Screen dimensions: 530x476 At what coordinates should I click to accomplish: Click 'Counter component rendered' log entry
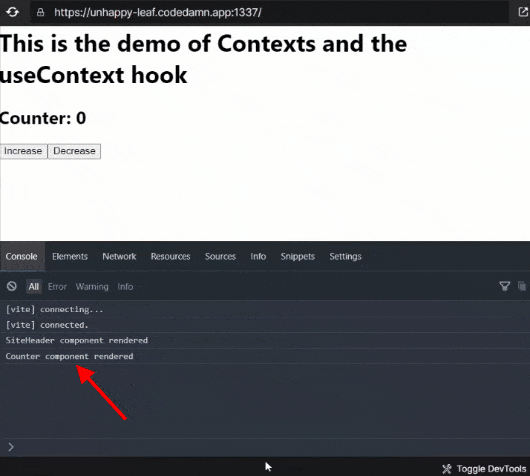click(x=265, y=356)
